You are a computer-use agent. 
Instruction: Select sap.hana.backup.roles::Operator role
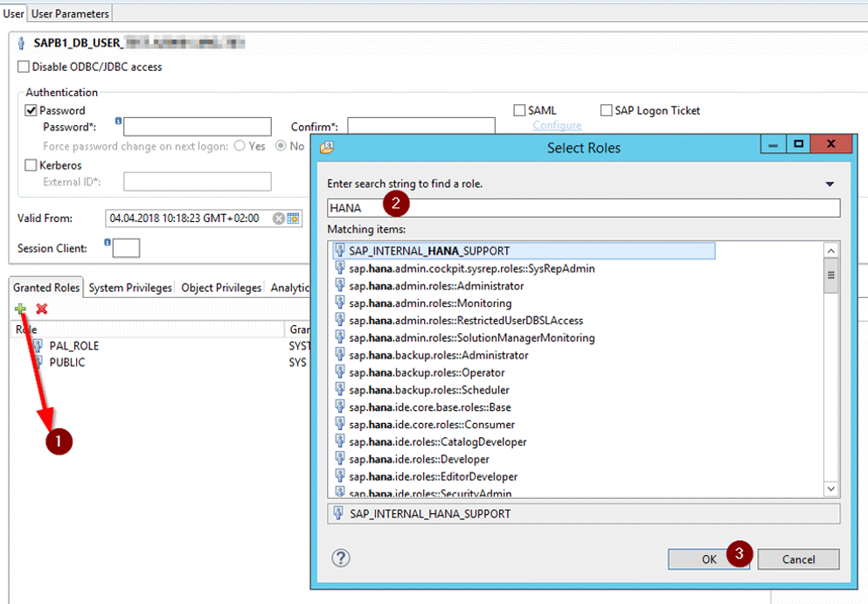click(427, 372)
